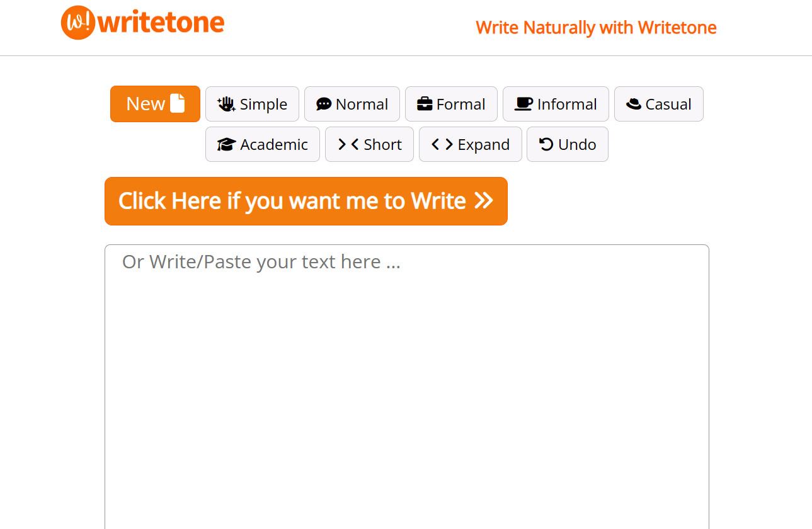Choose the Casual tone button

coord(658,104)
